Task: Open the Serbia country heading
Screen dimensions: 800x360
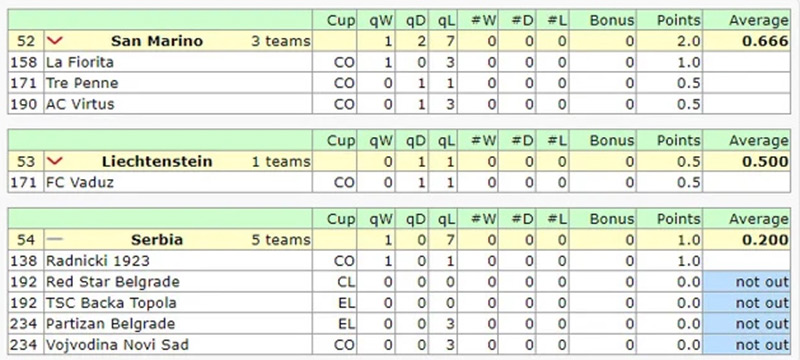Action: click(x=157, y=239)
